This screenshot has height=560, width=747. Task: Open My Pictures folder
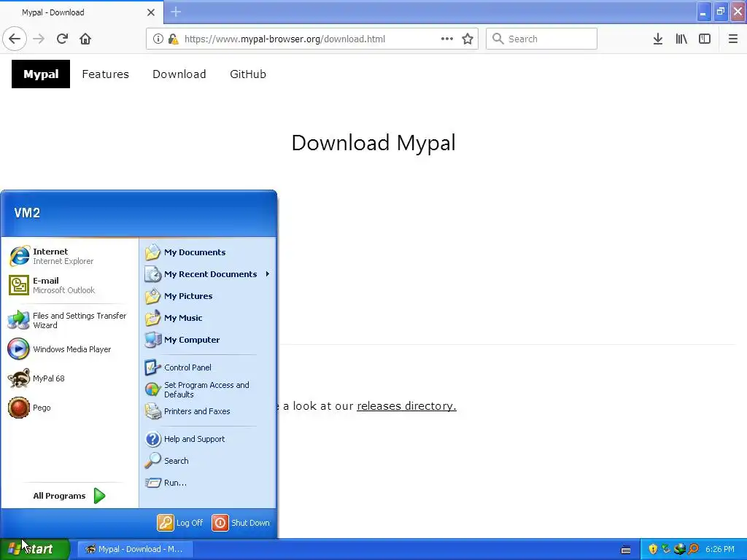tap(208, 296)
